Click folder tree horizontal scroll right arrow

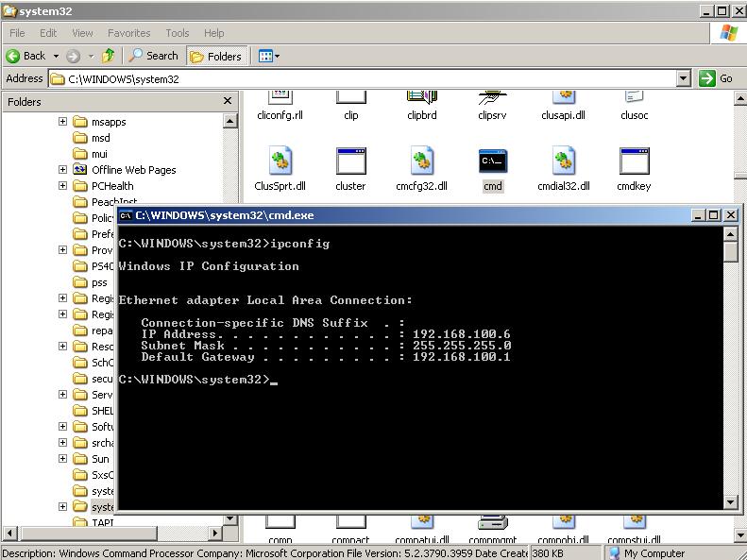point(215,533)
